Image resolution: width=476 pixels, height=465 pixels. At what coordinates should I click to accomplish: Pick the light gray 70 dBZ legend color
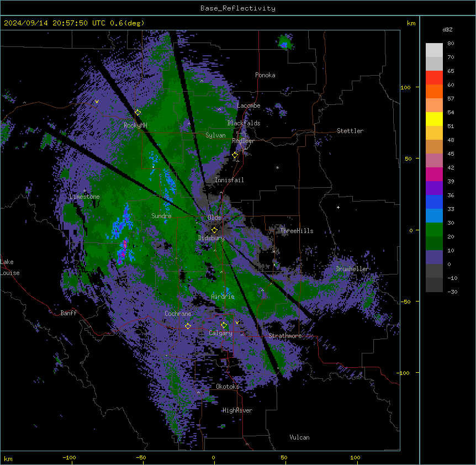[x=434, y=50]
